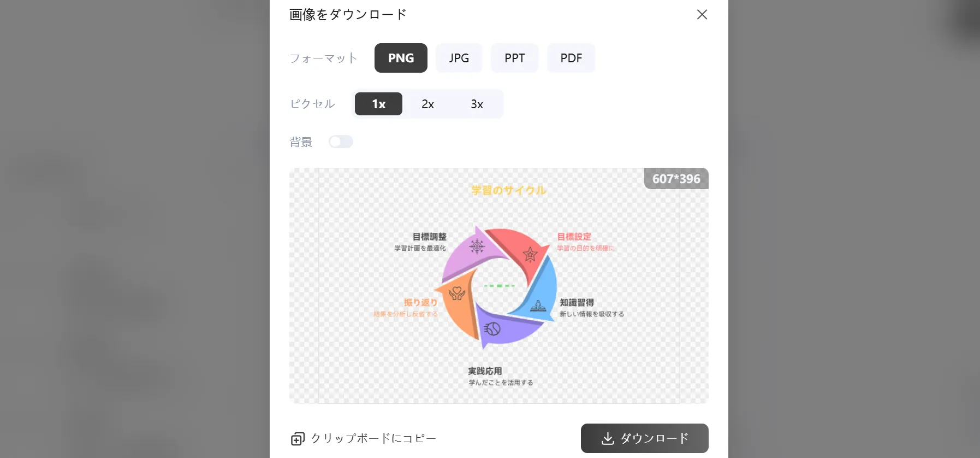This screenshot has width=980, height=458.
Task: Toggle the 背景 background switch
Action: [x=341, y=142]
